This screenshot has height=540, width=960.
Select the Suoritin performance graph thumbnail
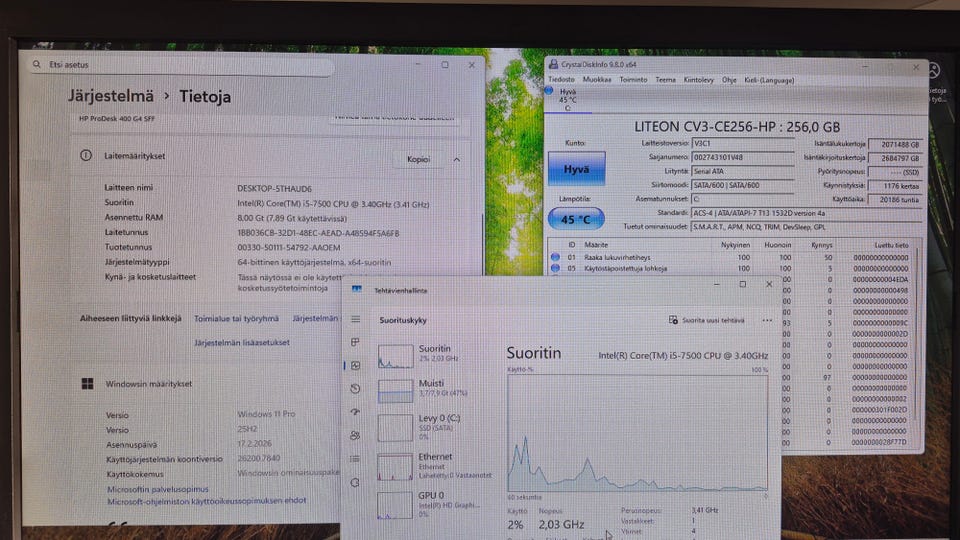click(x=396, y=356)
